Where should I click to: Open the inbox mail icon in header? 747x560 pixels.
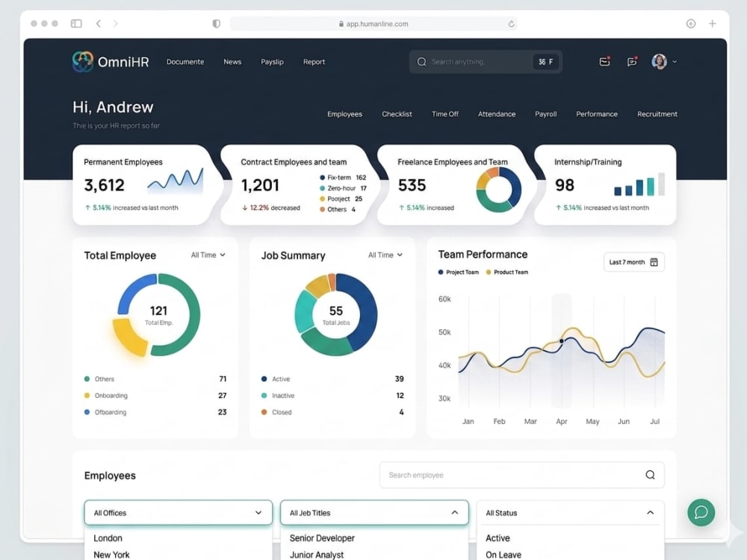604,61
